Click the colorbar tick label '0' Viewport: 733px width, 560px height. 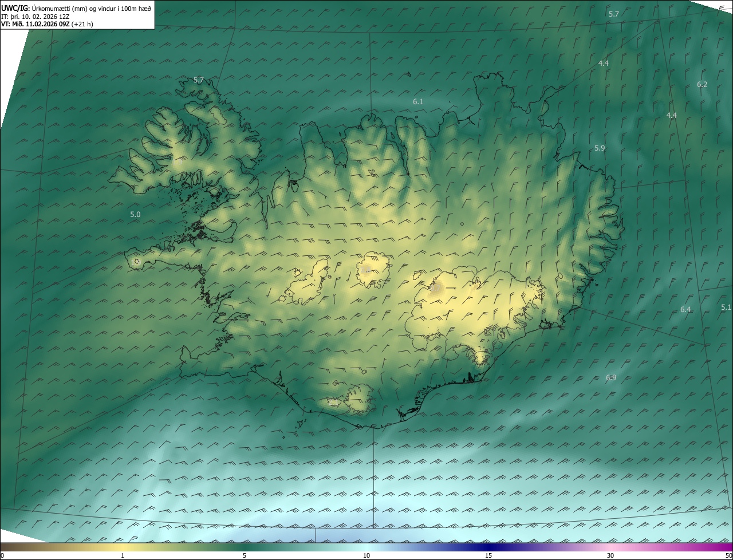[2, 555]
